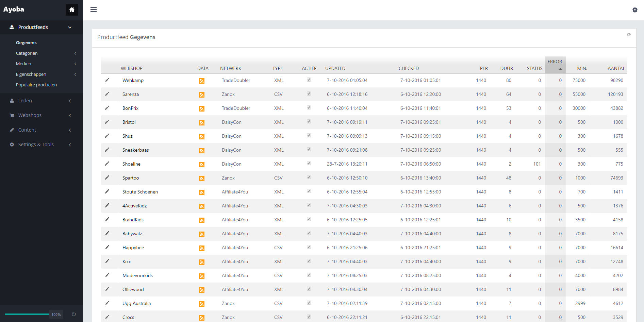Open the Sneakerbaas RSS data feed icon
644x322 pixels.
pos(202,151)
